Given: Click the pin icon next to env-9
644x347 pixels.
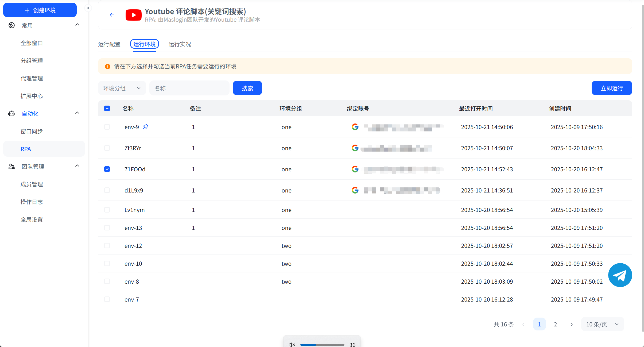Looking at the screenshot, I should [145, 127].
